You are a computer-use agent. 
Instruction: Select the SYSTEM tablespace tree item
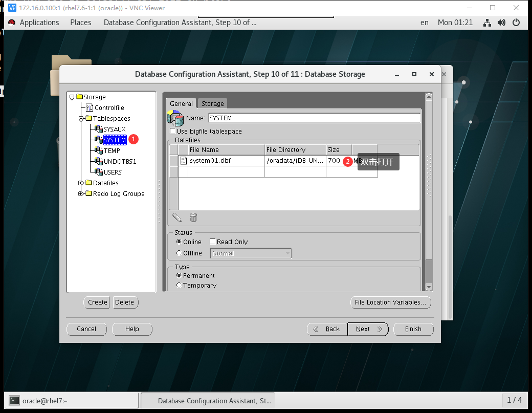[x=115, y=140]
